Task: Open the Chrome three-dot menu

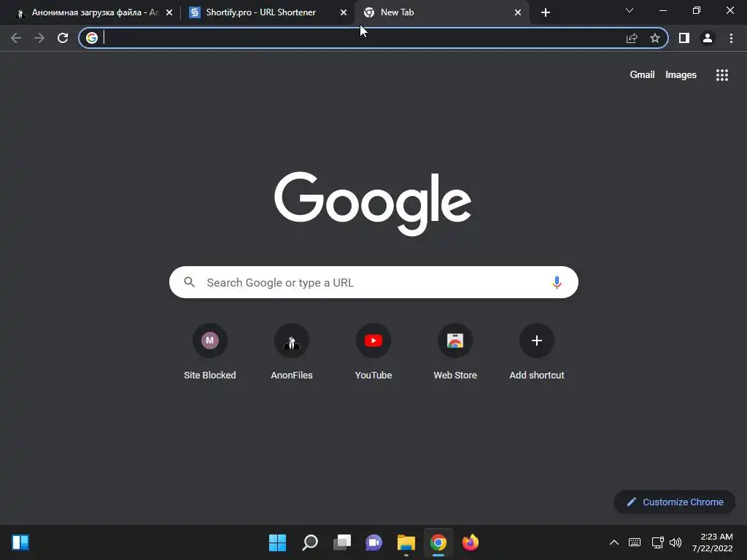Action: pos(731,38)
